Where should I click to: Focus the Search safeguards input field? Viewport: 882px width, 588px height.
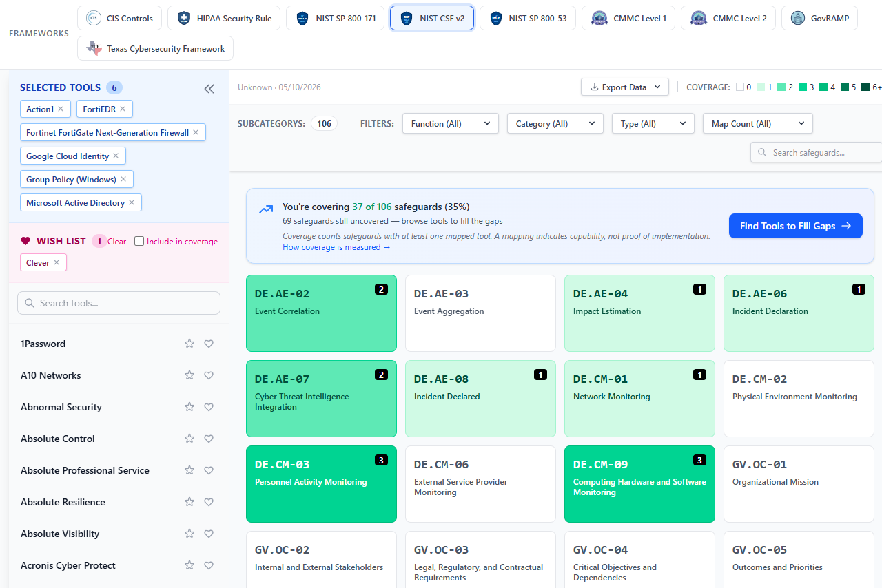(817, 152)
